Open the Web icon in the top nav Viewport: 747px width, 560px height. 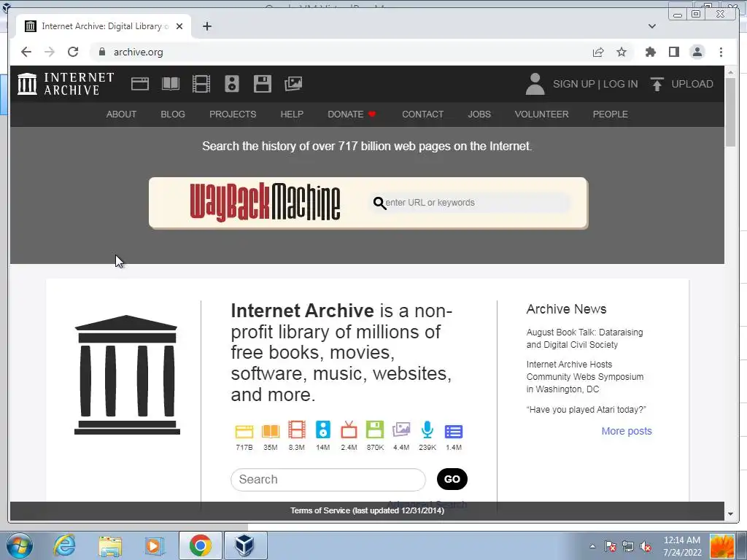tap(140, 84)
